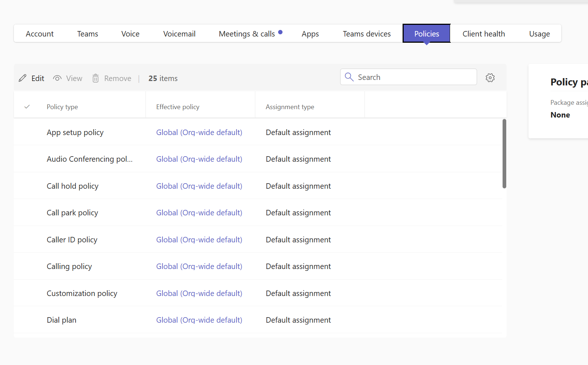
Task: Open Global policy link for App setup policy
Action: (x=199, y=132)
